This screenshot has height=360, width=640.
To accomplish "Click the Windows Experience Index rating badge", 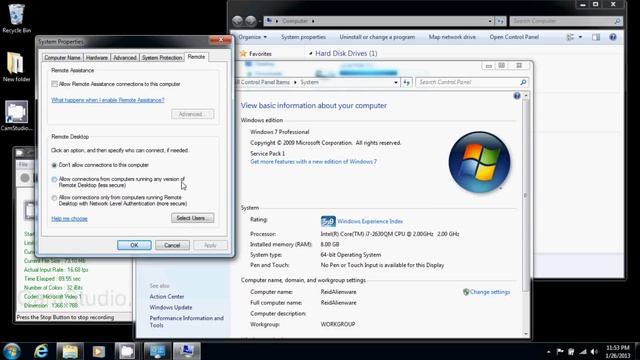I will click(328, 221).
